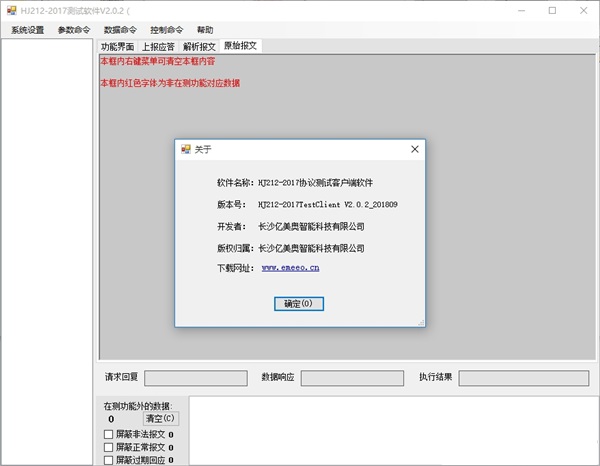The width and height of the screenshot is (600, 466).
Task: Open the 系统设置 menu
Action: click(27, 30)
